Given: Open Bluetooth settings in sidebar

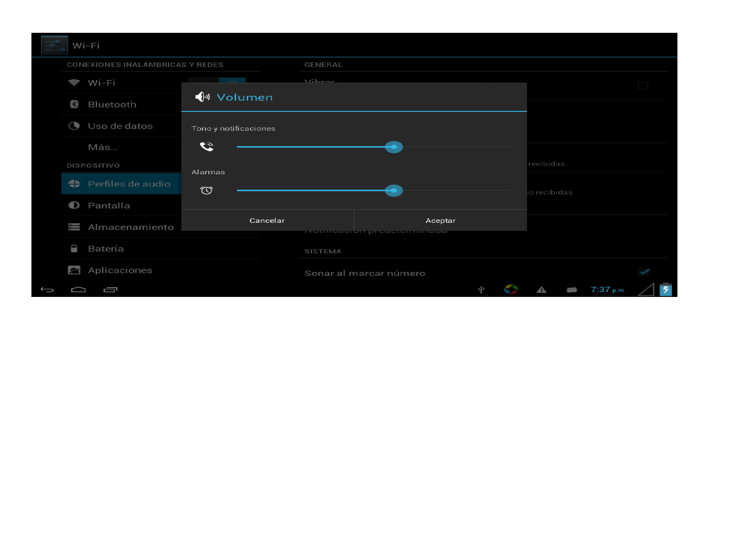Looking at the screenshot, I should 121,104.
